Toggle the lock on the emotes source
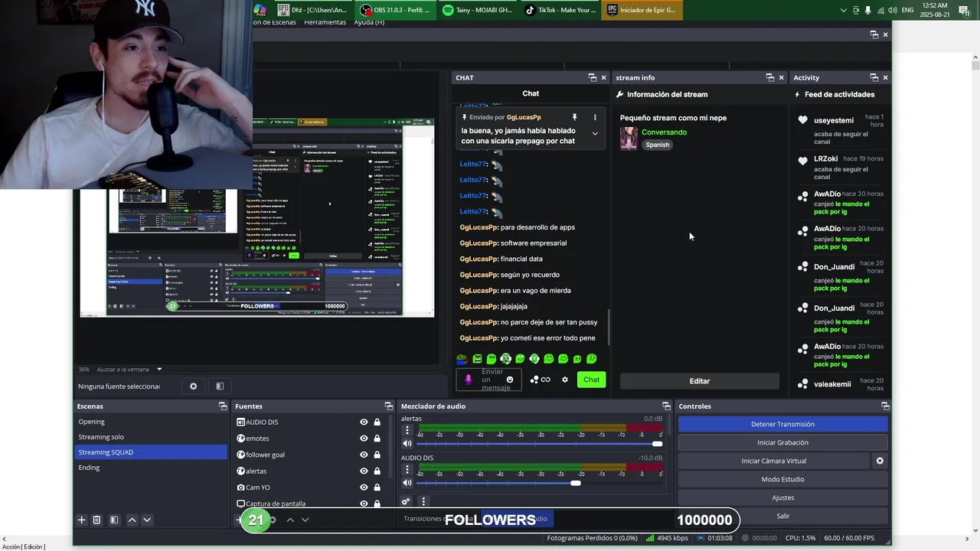Viewport: 980px width, 551px height. pyautogui.click(x=377, y=439)
